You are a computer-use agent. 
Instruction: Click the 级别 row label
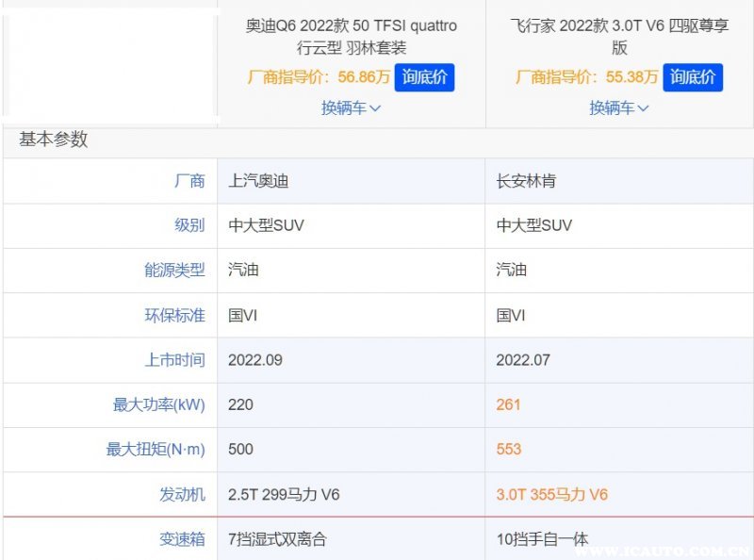tap(188, 225)
